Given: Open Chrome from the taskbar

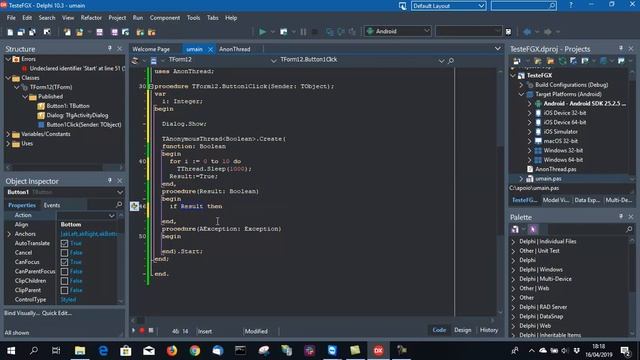Looking at the screenshot, I should [x=195, y=350].
